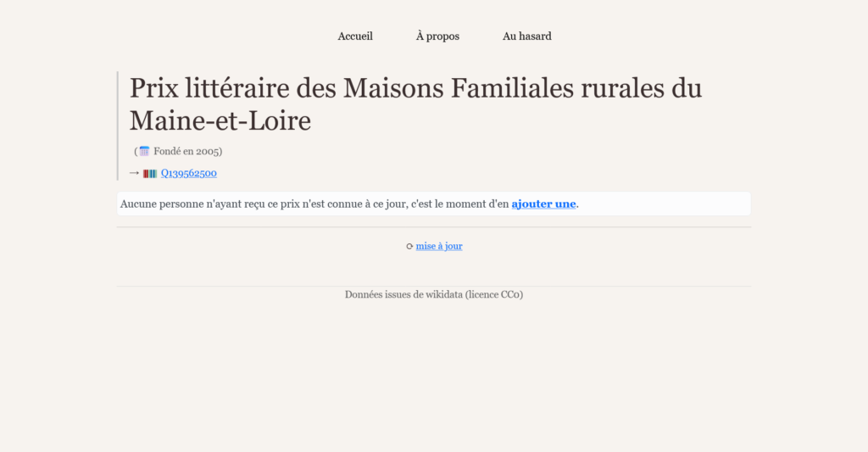Viewport: 868px width, 452px height.
Task: Click the 'Maine-et-Loire' line of the heading
Action: click(x=220, y=121)
